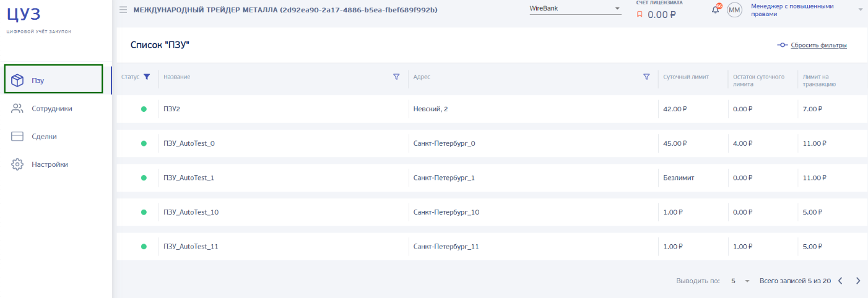
Task: Click the MM user avatar
Action: point(734,10)
